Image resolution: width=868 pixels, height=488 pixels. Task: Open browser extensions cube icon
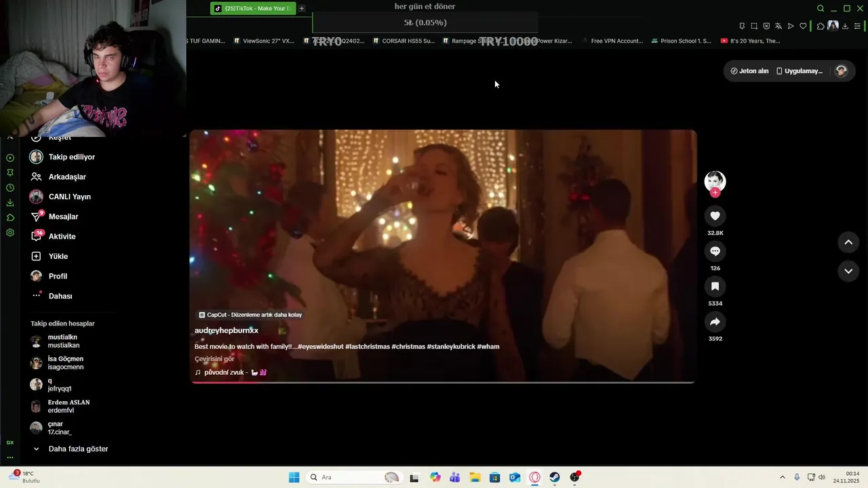click(821, 26)
